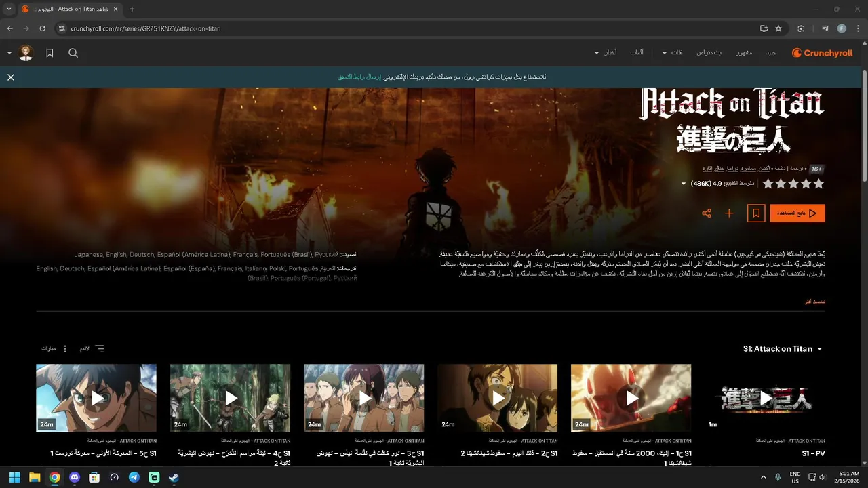868x488 pixels.
Task: Rate the series with the leftmost star
Action: pyautogui.click(x=768, y=184)
